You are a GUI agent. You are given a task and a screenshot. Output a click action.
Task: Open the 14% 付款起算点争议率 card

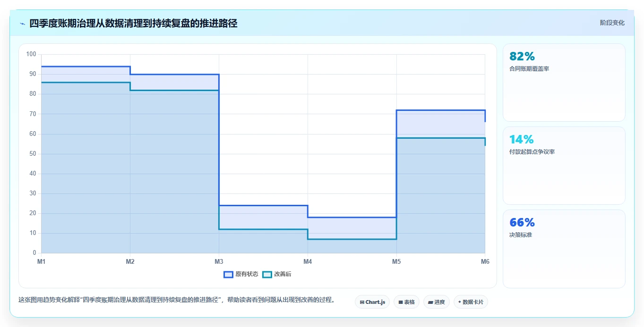click(564, 166)
